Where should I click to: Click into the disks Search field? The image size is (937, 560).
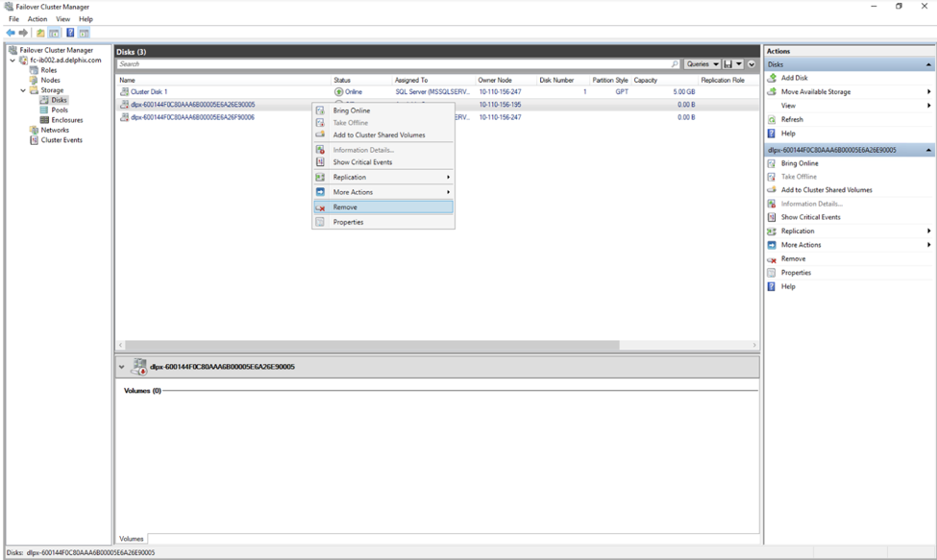(394, 64)
